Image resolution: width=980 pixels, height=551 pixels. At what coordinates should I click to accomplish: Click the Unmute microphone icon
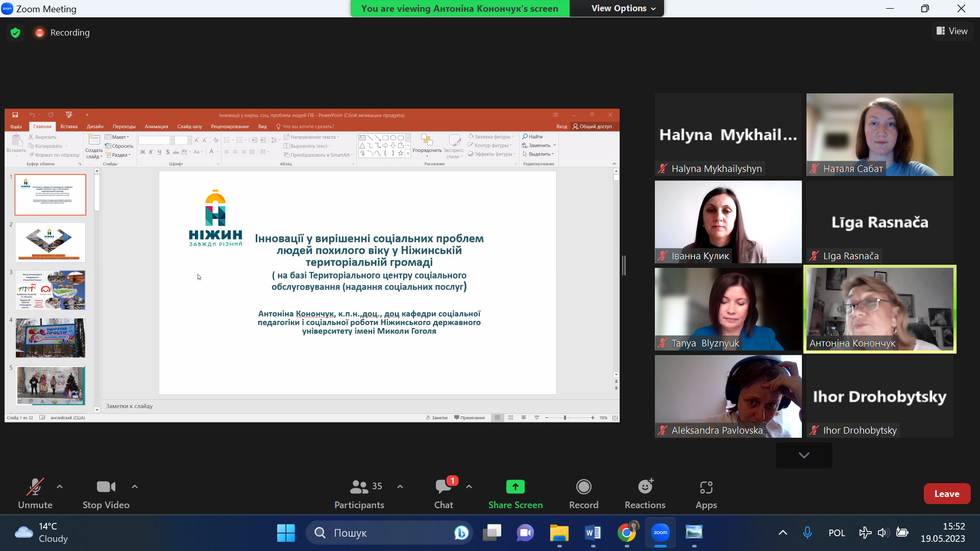tap(35, 487)
